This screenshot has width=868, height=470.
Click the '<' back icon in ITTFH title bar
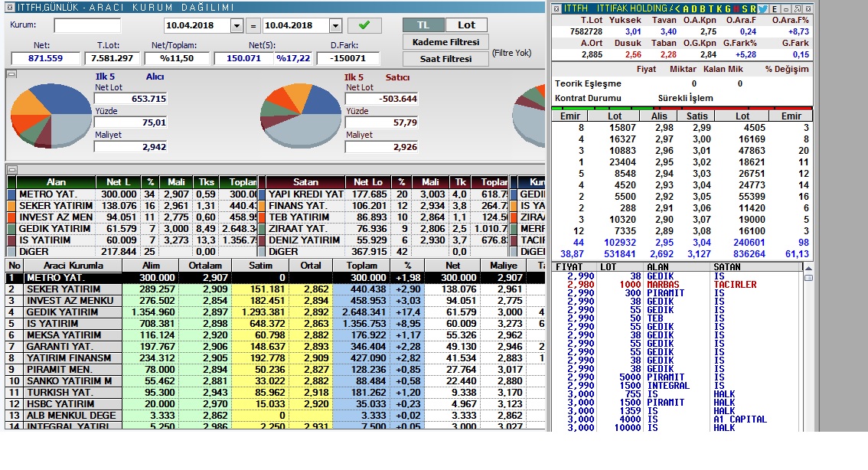tap(677, 9)
